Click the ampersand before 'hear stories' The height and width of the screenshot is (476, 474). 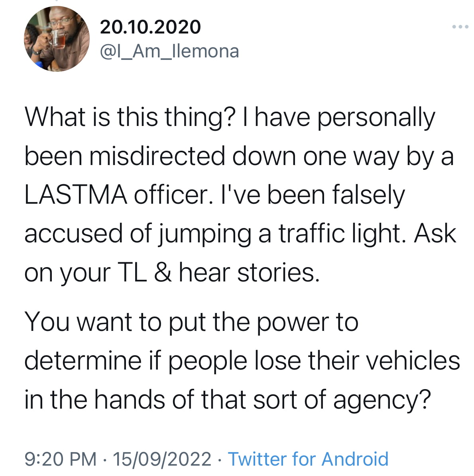click(x=163, y=272)
